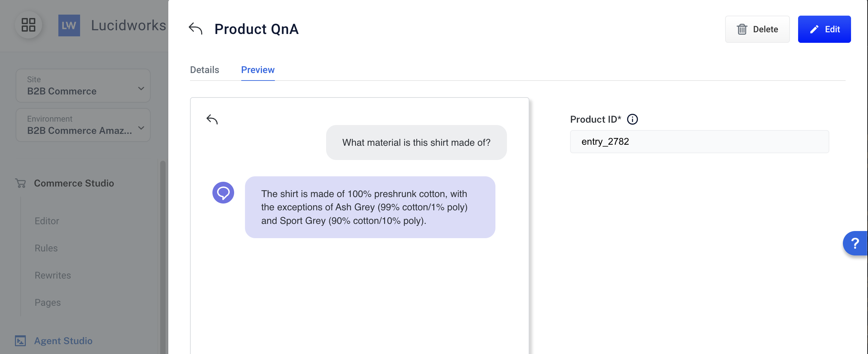The height and width of the screenshot is (354, 868).
Task: Open the Editor sidebar item
Action: tap(47, 221)
